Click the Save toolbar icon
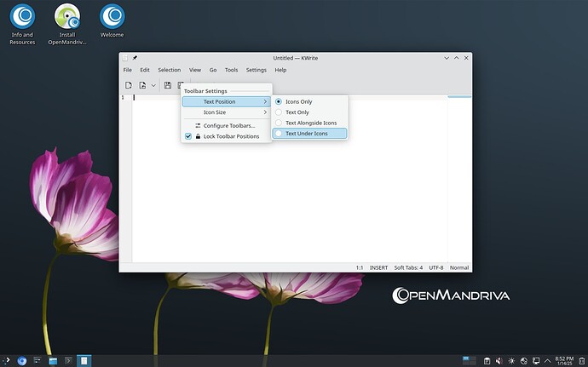588x367 pixels. pos(168,85)
